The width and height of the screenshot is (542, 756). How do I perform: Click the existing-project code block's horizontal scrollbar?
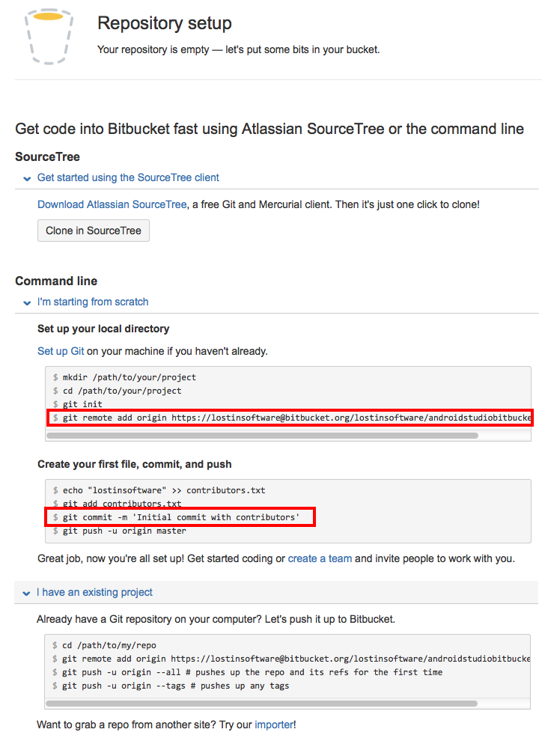(262, 703)
